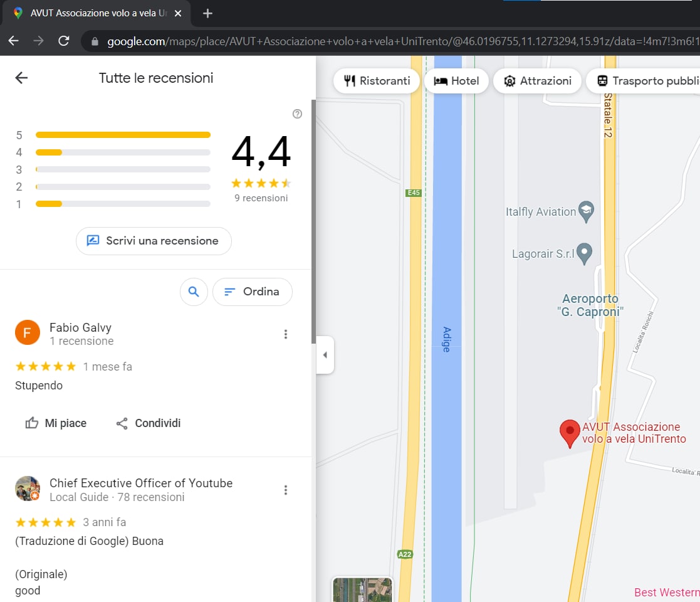This screenshot has width=700, height=602.
Task: Collapse the side panel with the arrow
Action: pos(325,355)
